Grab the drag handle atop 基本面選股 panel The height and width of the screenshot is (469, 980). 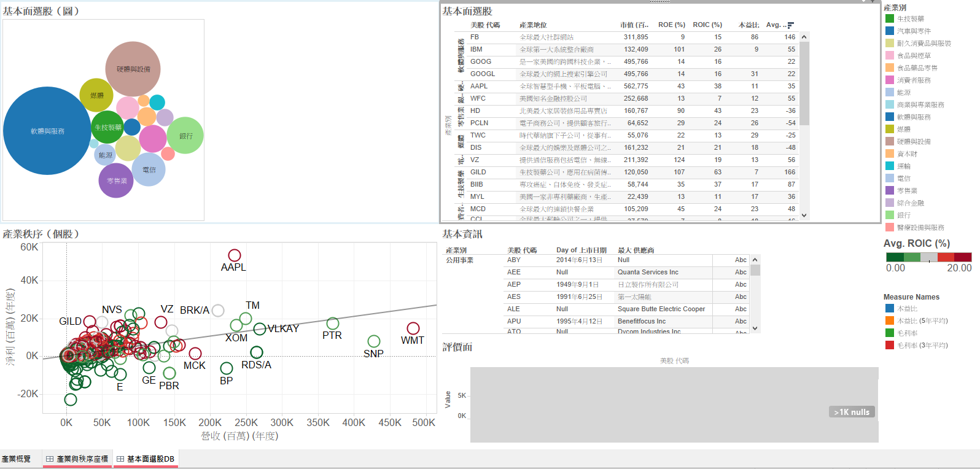[660, 2]
